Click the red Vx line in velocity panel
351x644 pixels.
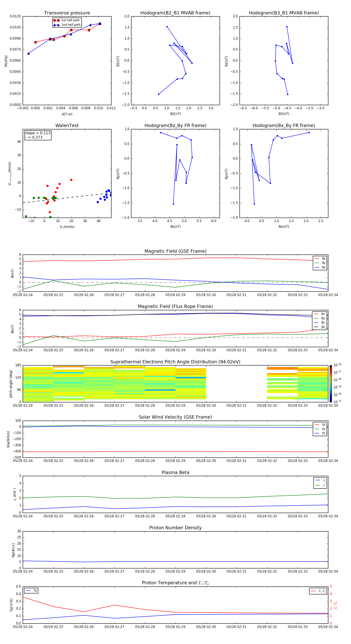point(175,452)
